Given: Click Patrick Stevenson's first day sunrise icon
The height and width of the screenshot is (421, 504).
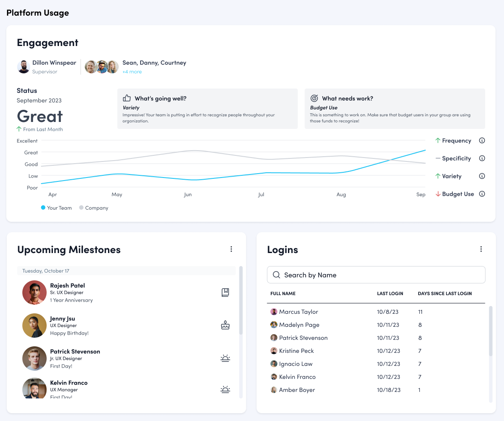Looking at the screenshot, I should tap(225, 358).
